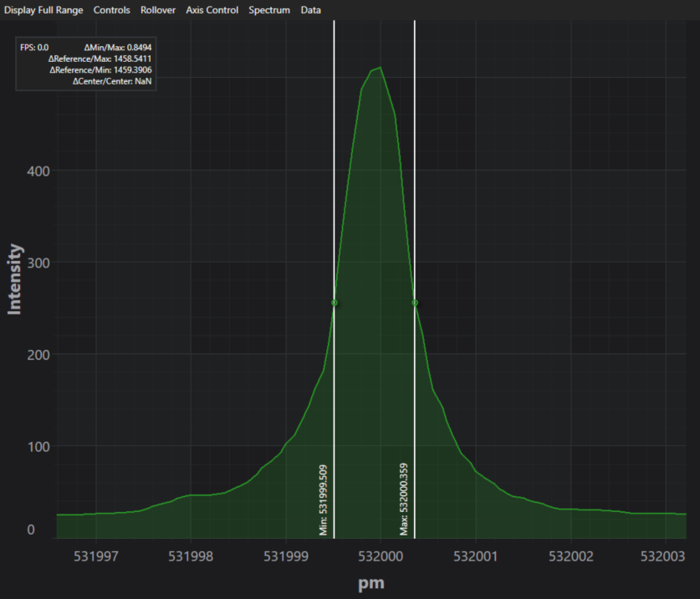700x599 pixels.
Task: Select the Min: 531999.509 marker label
Action: tap(324, 499)
